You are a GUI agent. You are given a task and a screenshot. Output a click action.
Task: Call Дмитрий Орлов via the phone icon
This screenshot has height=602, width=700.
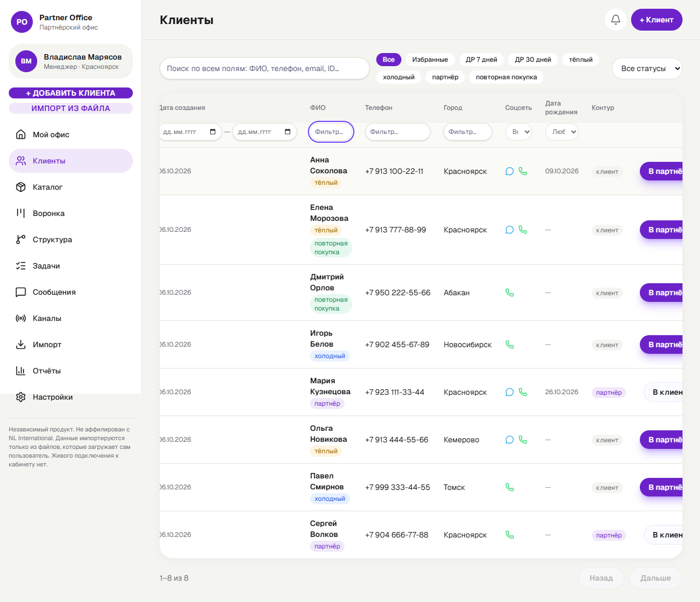[x=510, y=293]
